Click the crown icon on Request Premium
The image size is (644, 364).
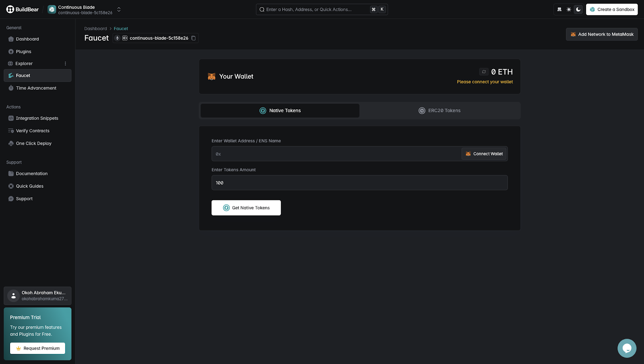19,348
